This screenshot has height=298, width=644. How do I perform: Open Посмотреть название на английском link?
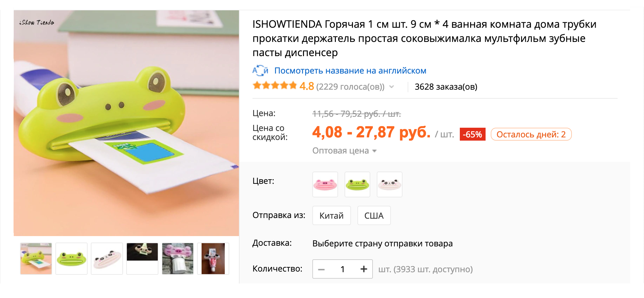[x=350, y=71]
